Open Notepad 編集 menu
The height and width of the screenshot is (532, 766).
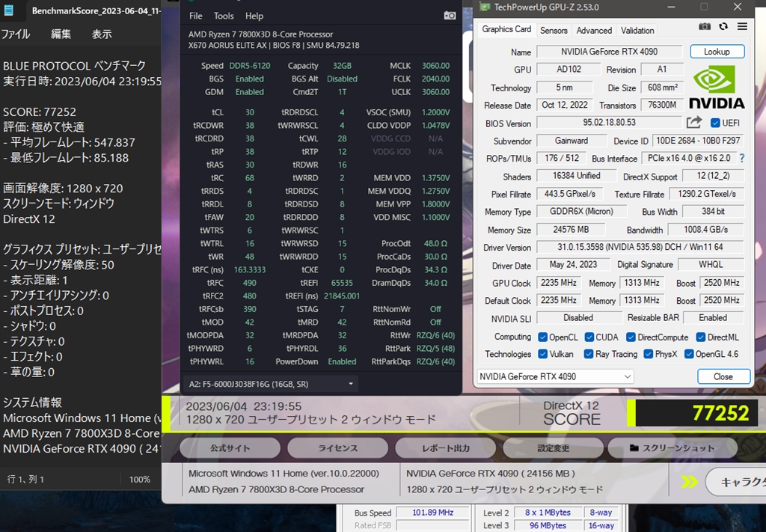(61, 34)
